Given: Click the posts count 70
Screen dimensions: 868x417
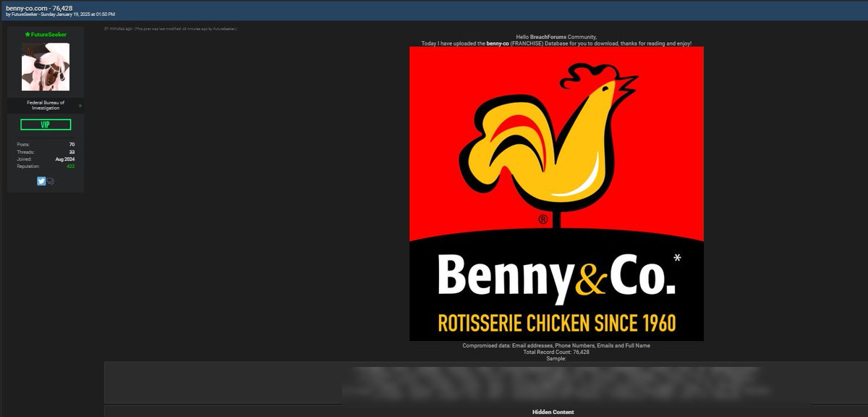Looking at the screenshot, I should (72, 145).
